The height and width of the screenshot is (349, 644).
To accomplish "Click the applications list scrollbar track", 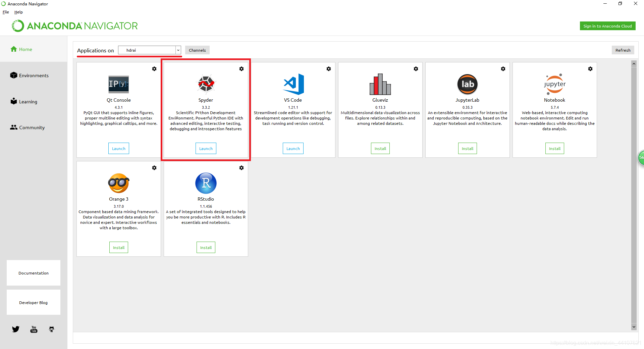I will click(x=634, y=195).
